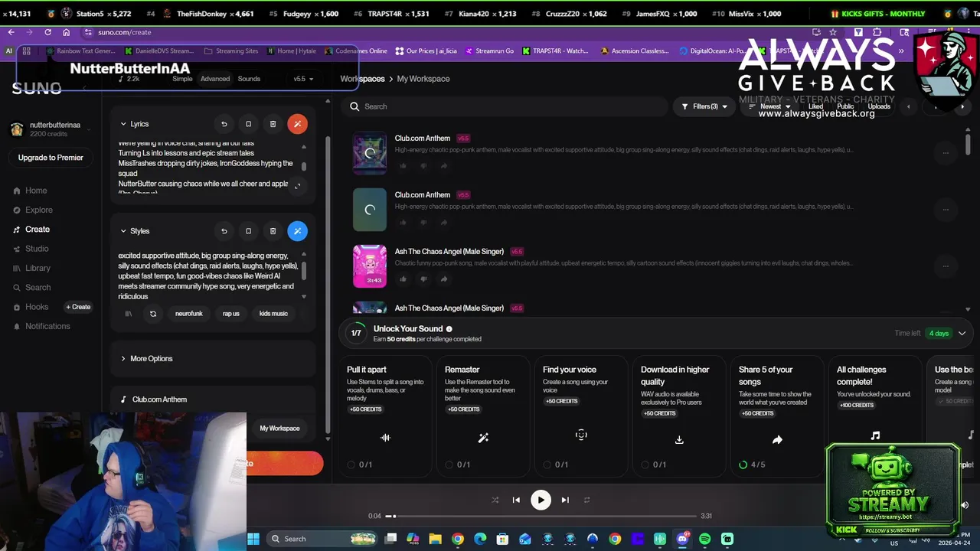Like the first Club.com Anthem song
Viewport: 980px width, 551px height.
403,166
